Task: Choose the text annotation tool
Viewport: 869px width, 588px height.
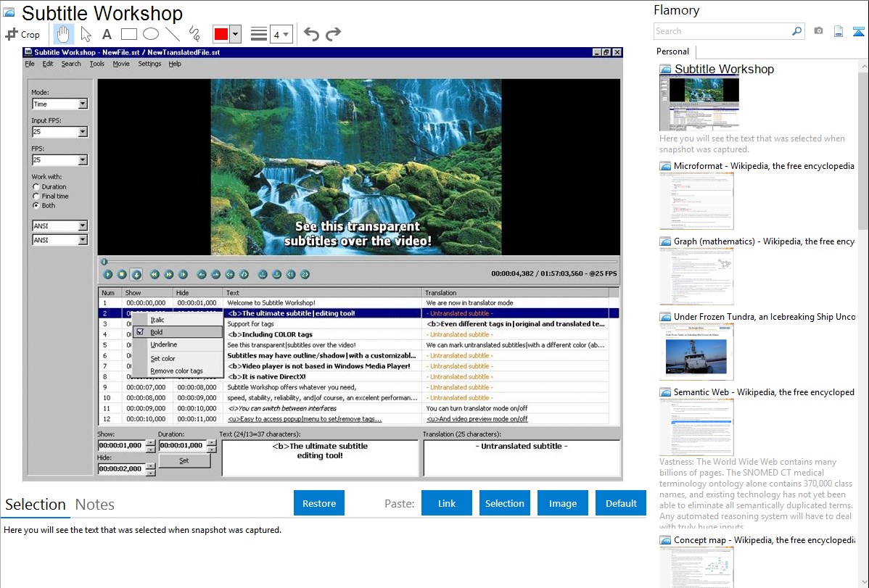Action: click(x=107, y=34)
